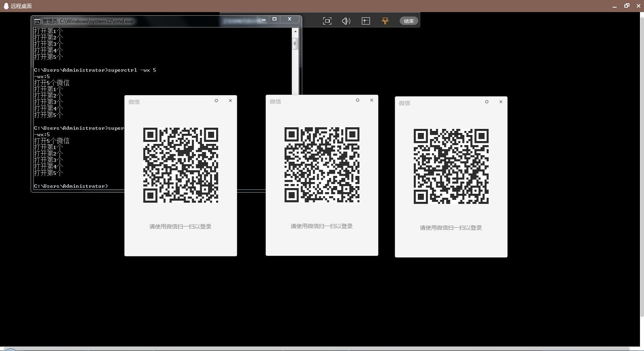Minimize the cmd.exe window
The image size is (644, 351).
[x=264, y=19]
